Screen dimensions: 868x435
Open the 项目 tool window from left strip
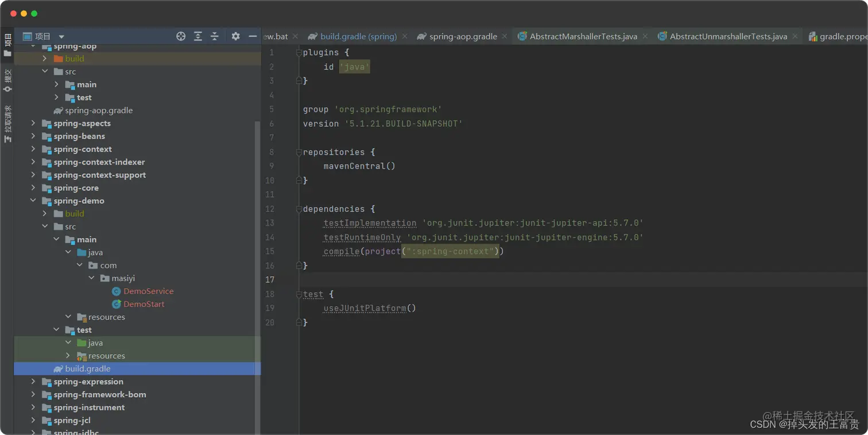7,45
